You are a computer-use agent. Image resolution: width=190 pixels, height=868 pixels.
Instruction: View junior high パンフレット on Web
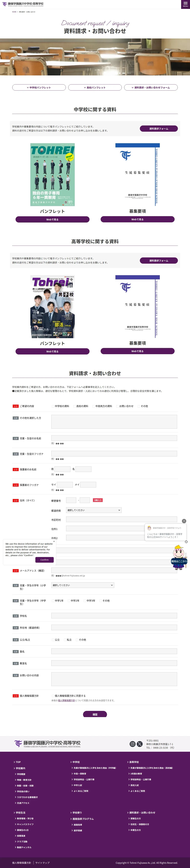click(53, 219)
